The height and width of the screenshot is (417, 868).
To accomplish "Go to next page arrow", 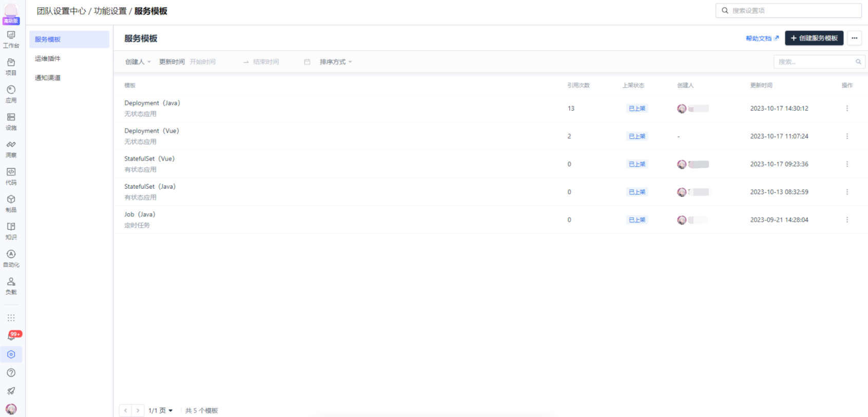I will click(x=138, y=410).
